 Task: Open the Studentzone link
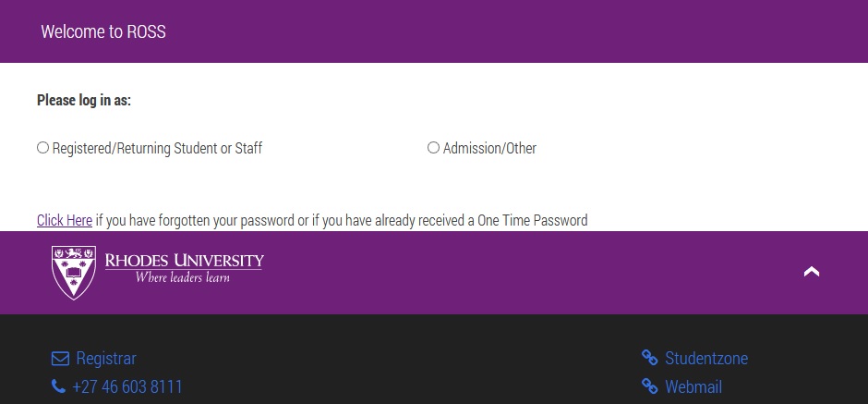706,359
